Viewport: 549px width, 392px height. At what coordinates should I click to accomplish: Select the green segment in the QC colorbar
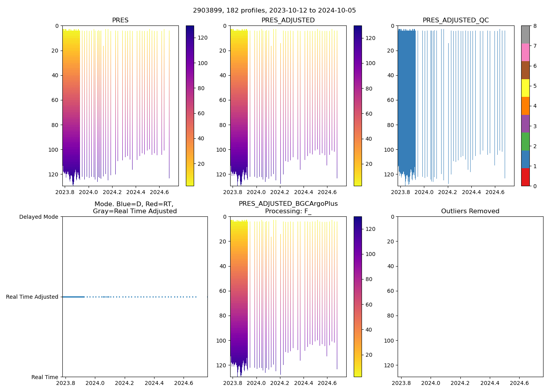coord(525,142)
